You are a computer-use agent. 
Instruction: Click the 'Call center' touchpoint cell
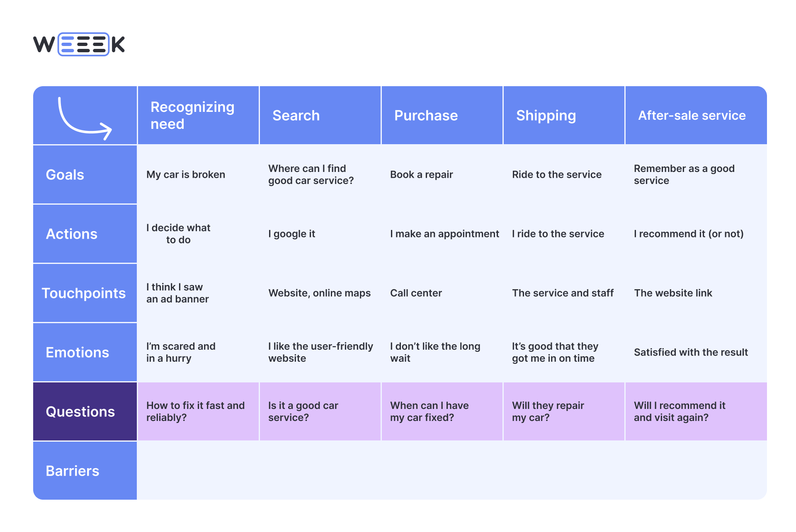[x=416, y=293]
